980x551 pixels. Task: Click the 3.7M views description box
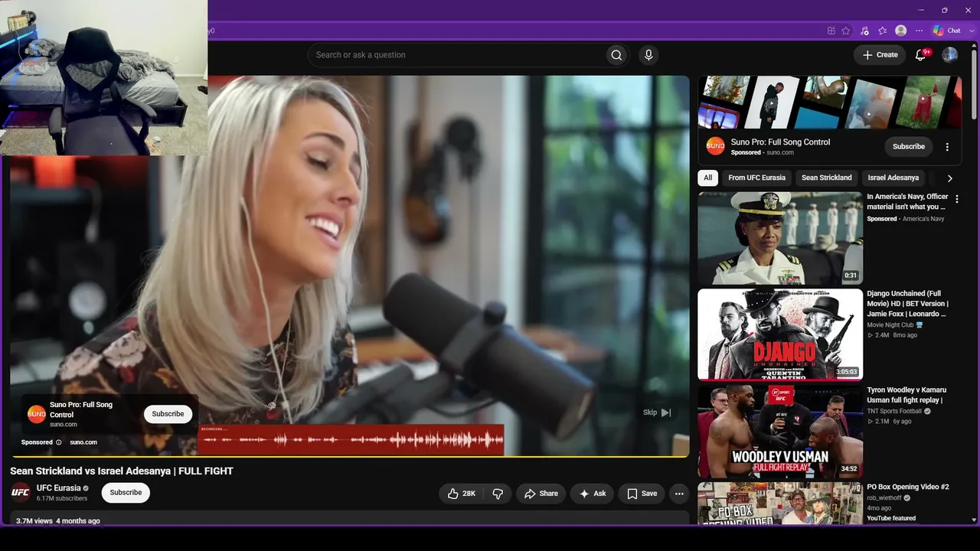tap(350, 518)
